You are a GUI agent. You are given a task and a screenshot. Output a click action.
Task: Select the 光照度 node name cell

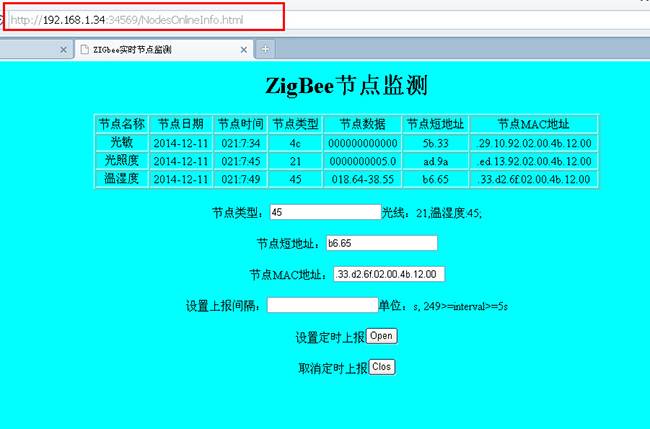[x=121, y=161]
